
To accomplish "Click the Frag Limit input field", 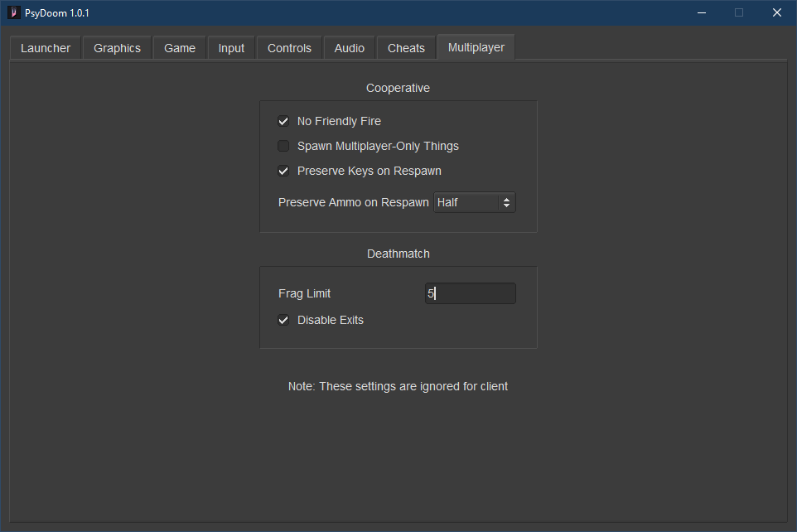I will tap(471, 293).
